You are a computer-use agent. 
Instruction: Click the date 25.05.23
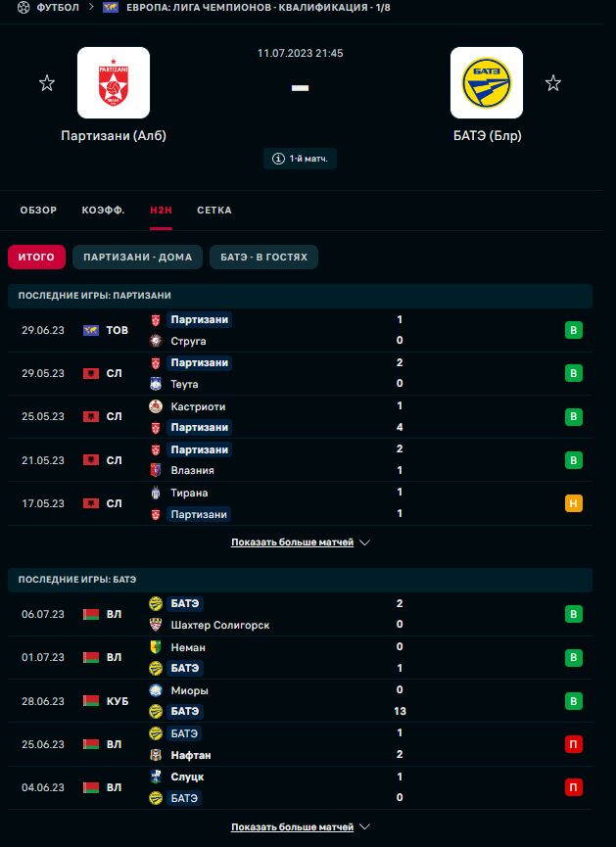point(43,416)
